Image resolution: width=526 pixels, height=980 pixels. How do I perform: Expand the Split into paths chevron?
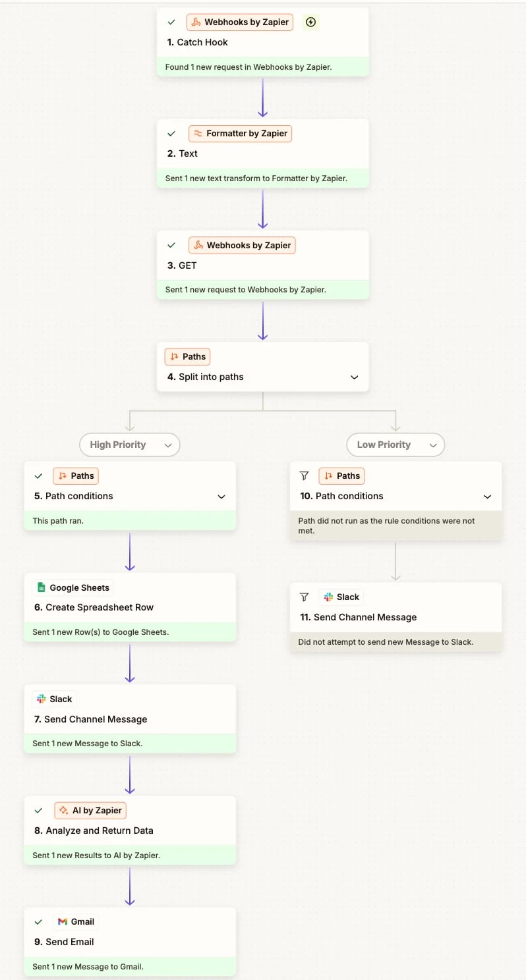point(354,377)
